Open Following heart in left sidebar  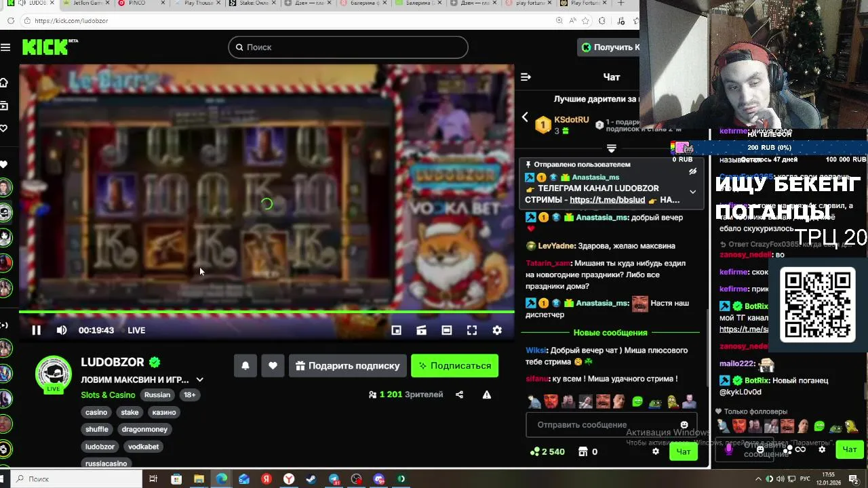[3, 128]
